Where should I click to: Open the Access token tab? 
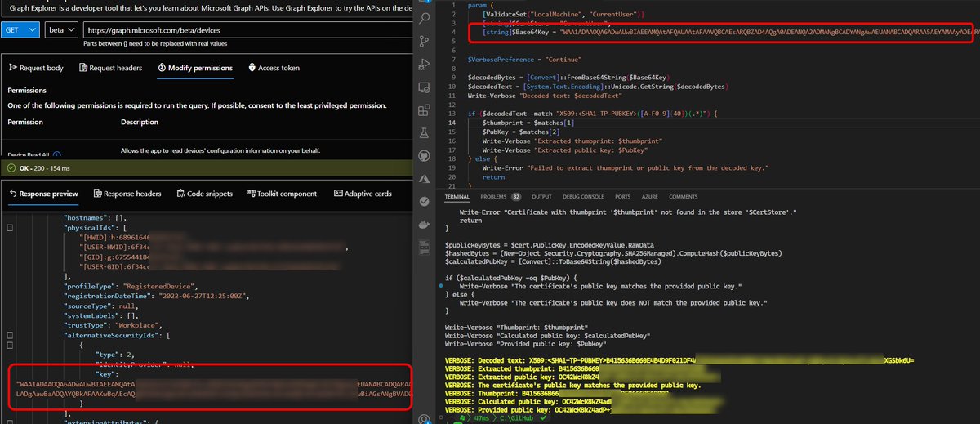274,68
